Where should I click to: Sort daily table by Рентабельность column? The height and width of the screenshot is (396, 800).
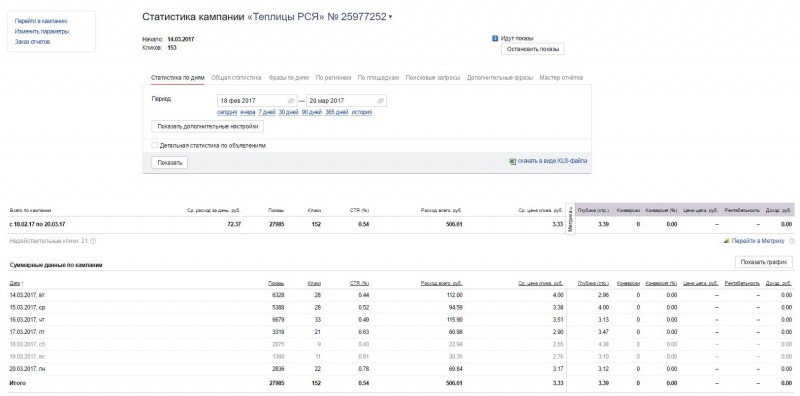coord(742,283)
